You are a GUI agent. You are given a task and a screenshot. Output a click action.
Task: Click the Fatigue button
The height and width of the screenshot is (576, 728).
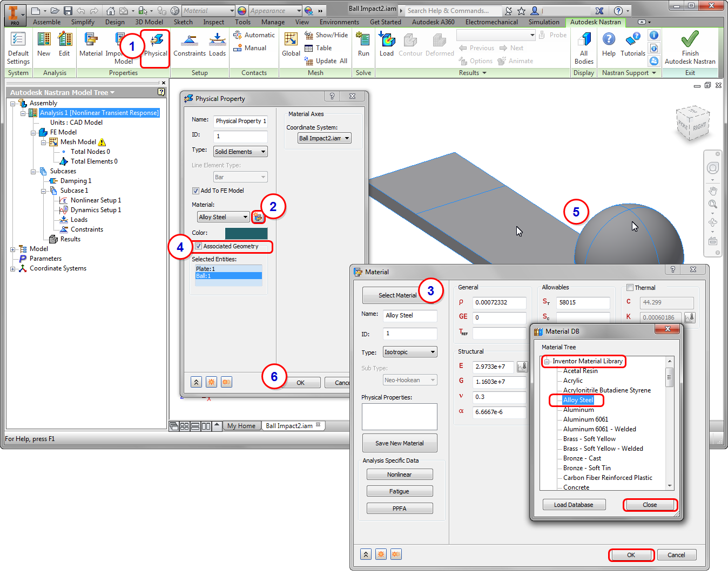tap(400, 491)
